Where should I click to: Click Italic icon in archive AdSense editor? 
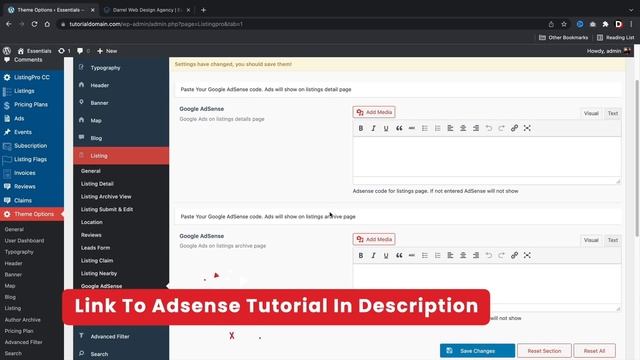373,256
